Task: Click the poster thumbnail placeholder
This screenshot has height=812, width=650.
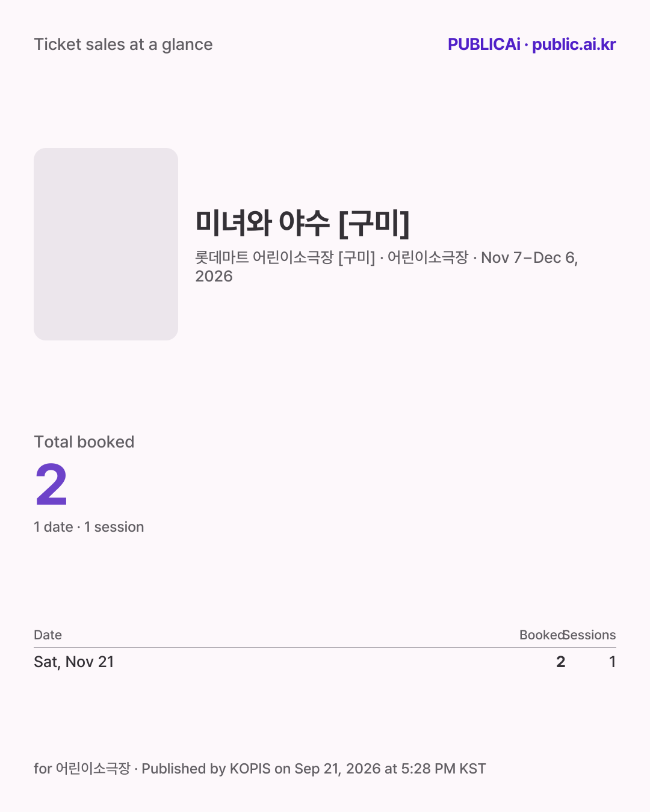Action: (106, 244)
